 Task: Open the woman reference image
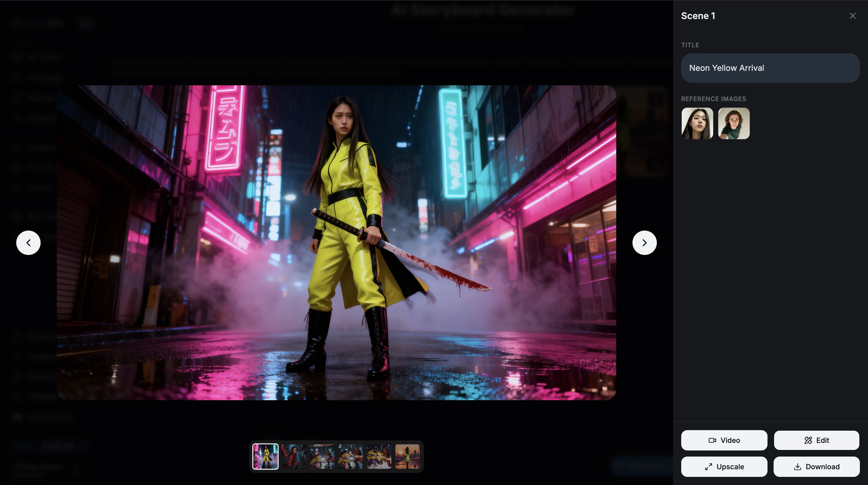[697, 123]
